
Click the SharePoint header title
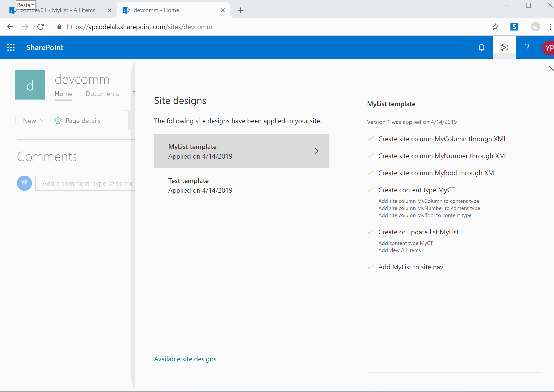(x=45, y=48)
